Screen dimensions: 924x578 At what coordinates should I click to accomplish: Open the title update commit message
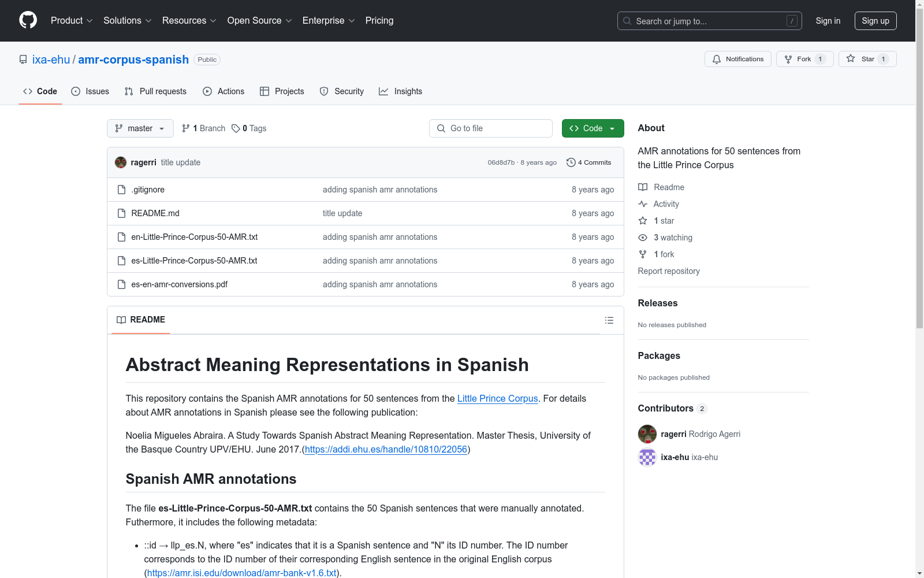coord(181,162)
